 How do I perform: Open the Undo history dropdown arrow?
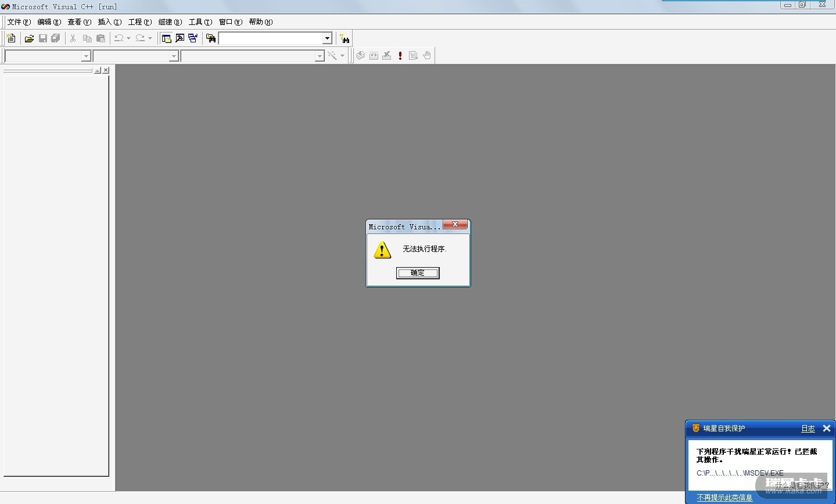[x=128, y=38]
